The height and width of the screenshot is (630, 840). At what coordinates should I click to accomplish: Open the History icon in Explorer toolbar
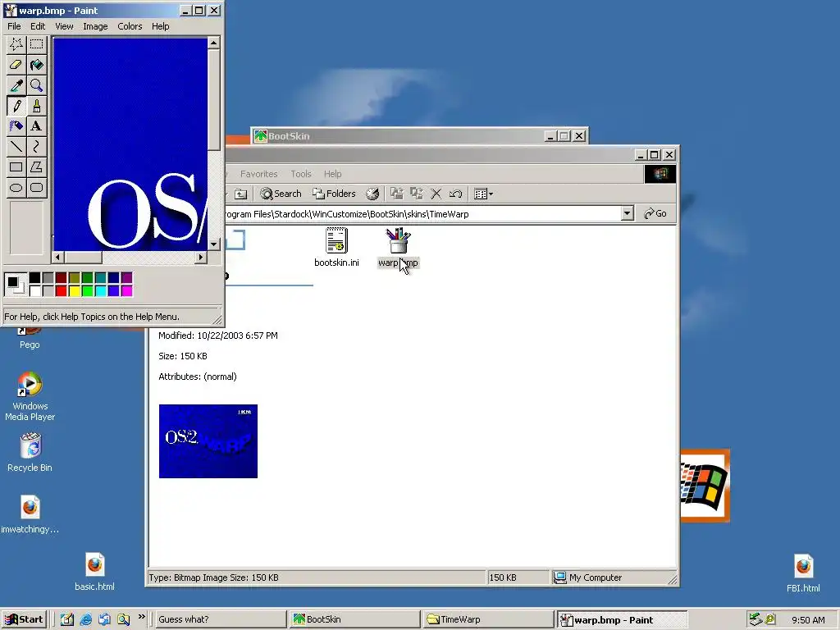pyautogui.click(x=372, y=194)
